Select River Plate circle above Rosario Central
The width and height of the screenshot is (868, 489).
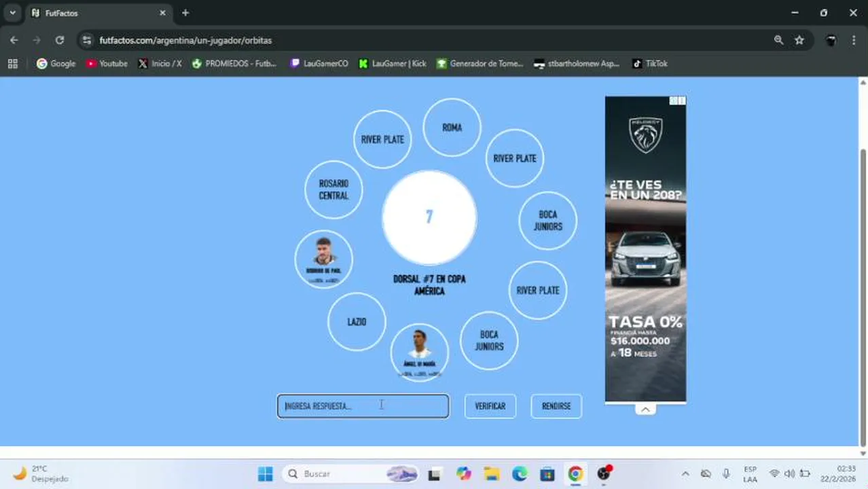(x=382, y=139)
